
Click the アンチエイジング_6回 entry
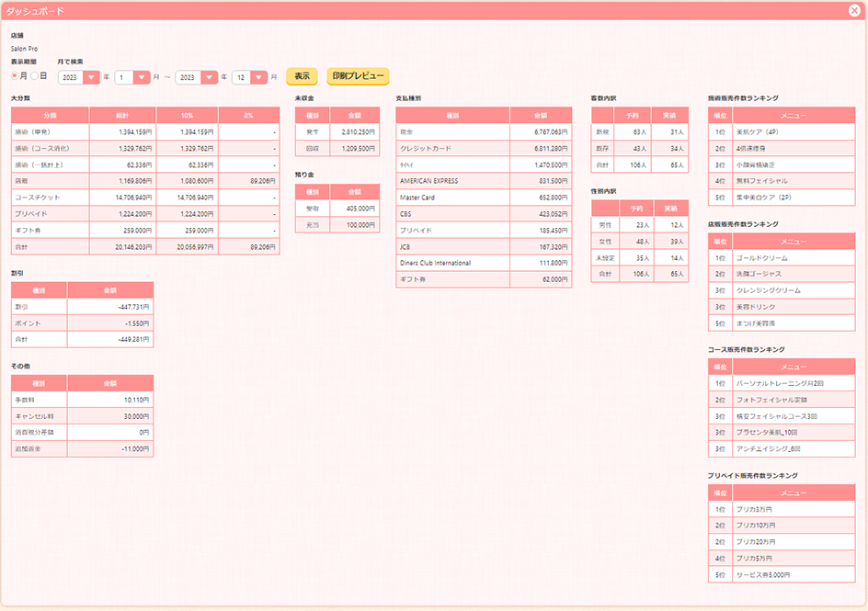(x=768, y=449)
